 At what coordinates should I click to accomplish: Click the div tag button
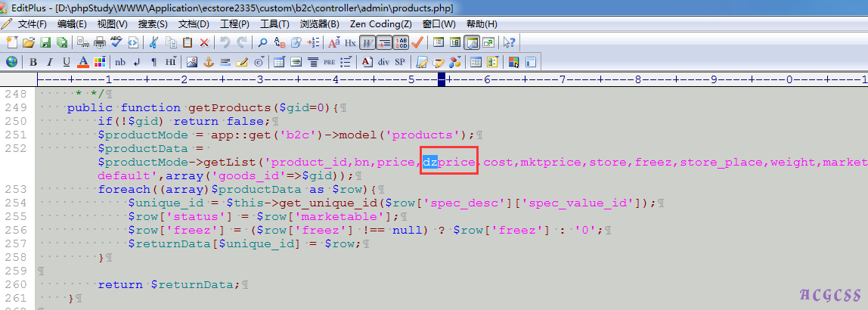(383, 61)
